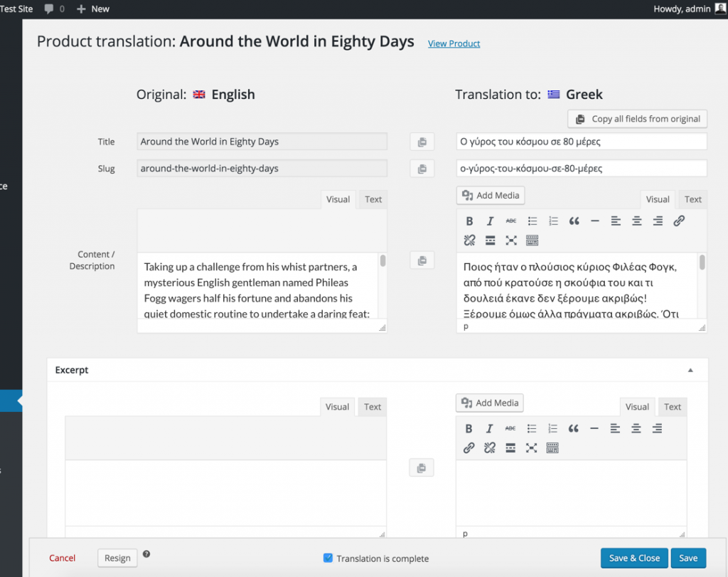Click Italic icon in Excerpt editor

[x=489, y=428]
